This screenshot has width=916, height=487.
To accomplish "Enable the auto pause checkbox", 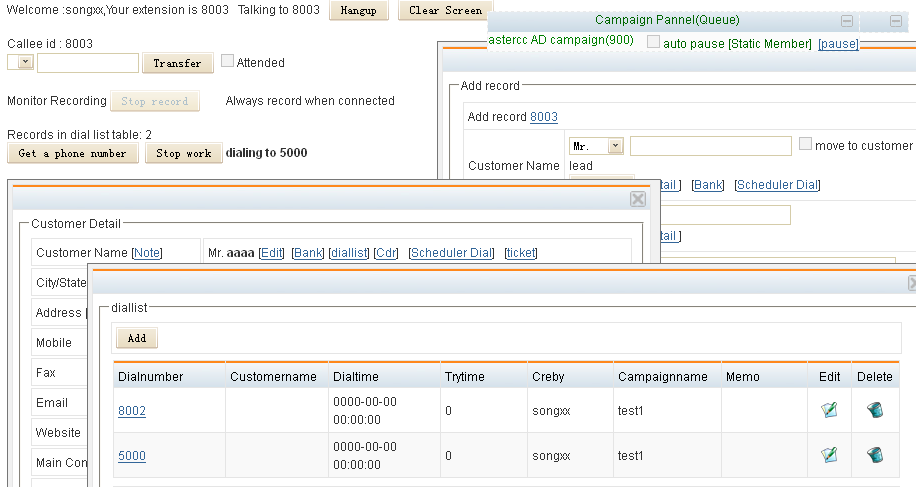I will (653, 42).
